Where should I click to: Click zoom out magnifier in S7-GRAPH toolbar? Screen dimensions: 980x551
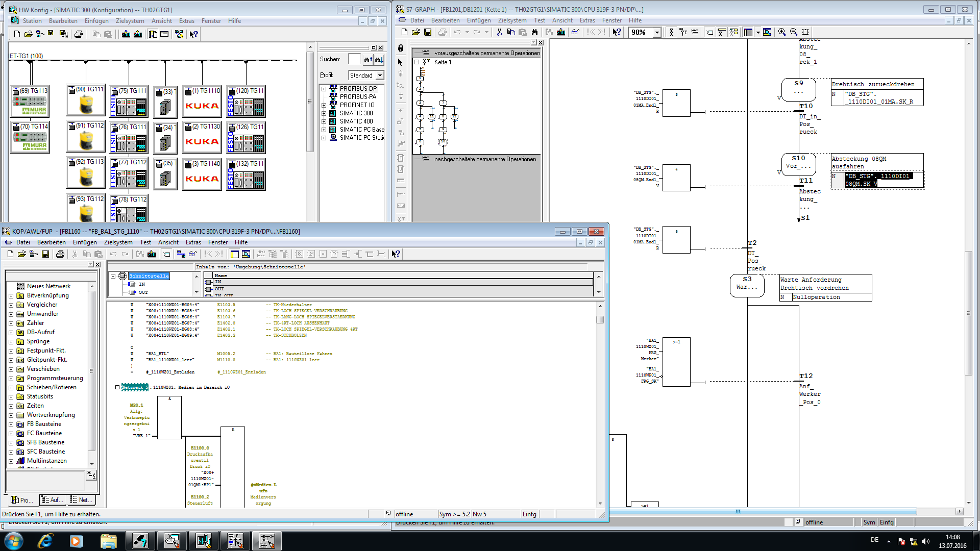coord(794,32)
